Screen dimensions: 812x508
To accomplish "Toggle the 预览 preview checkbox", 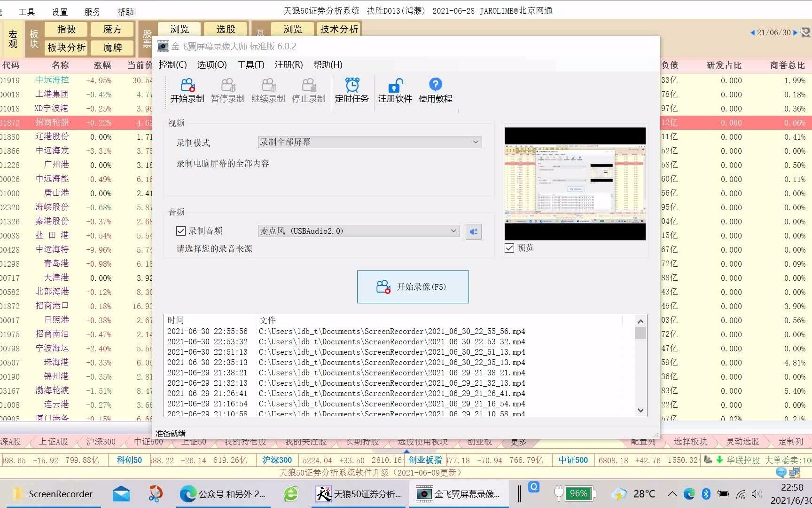I will tap(509, 248).
